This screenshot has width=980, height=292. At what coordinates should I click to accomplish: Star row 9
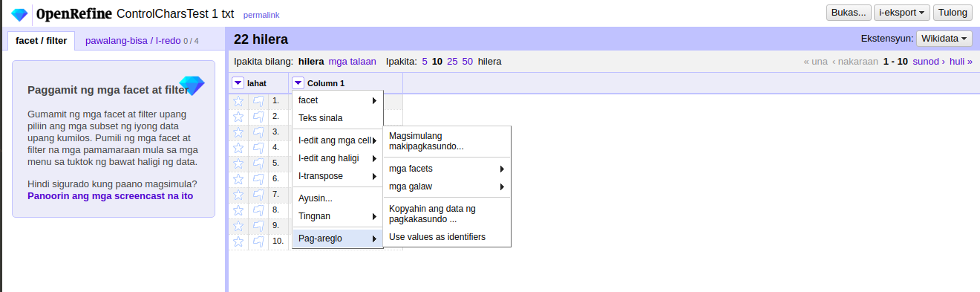[238, 226]
